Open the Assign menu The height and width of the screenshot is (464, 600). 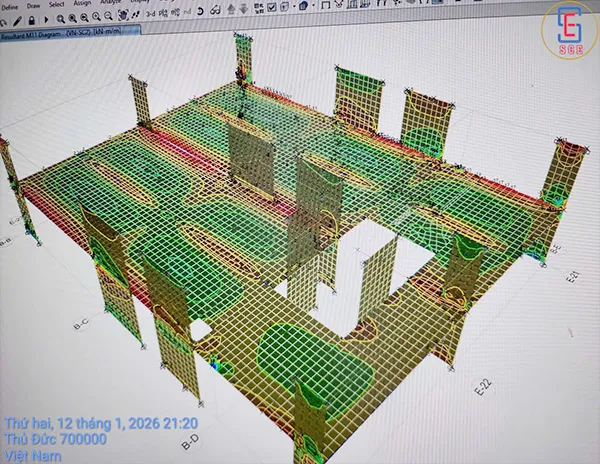point(82,3)
